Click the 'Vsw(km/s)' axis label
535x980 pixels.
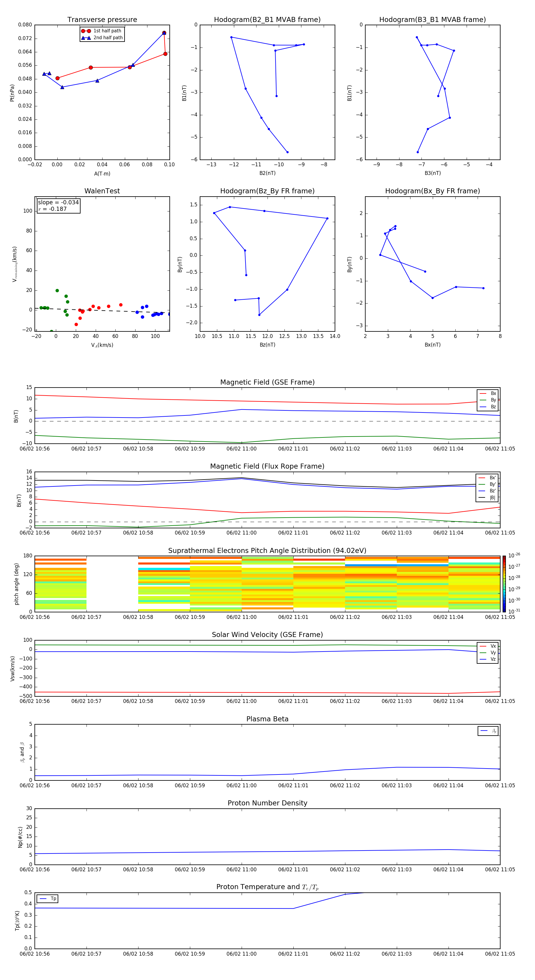coord(12,668)
